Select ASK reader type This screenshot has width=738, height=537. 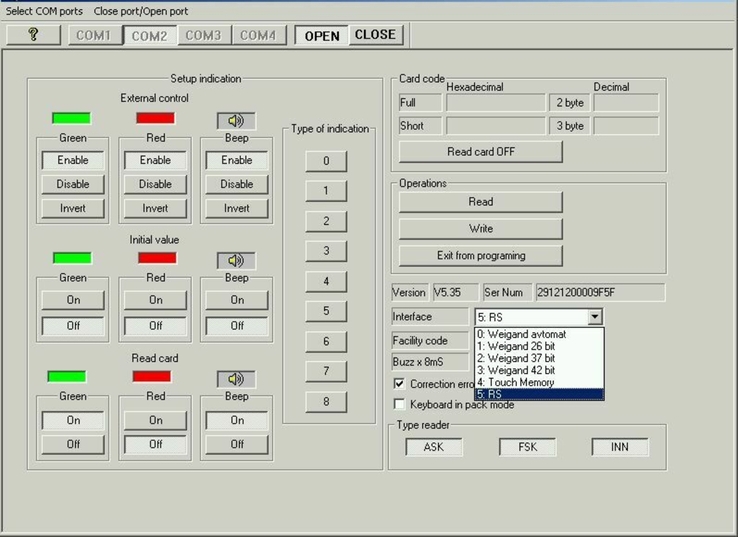[433, 447]
